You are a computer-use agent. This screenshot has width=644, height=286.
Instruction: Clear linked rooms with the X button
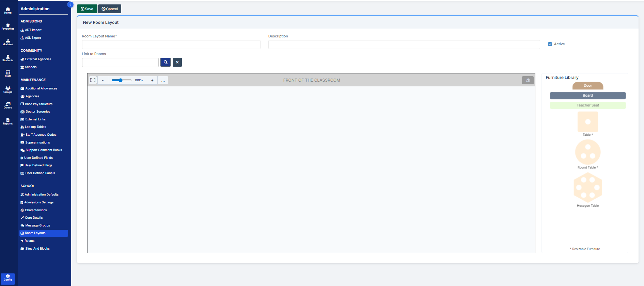pyautogui.click(x=177, y=62)
